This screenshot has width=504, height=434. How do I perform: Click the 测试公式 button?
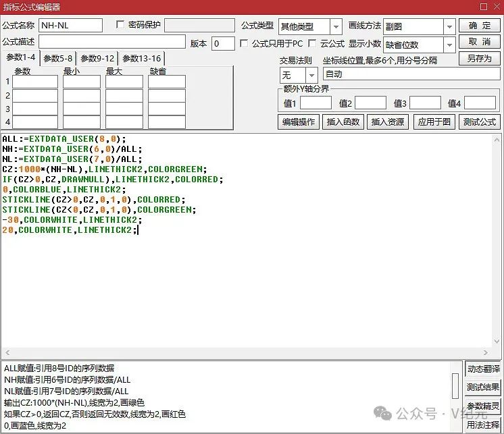coord(480,122)
